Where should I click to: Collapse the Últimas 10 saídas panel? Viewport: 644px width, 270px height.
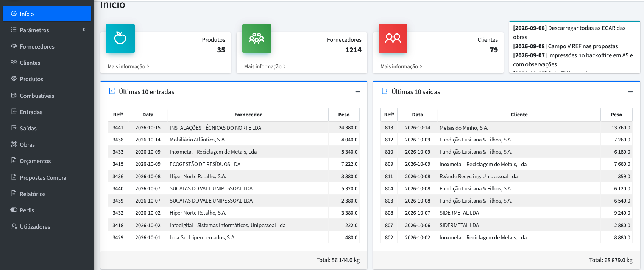[630, 92]
